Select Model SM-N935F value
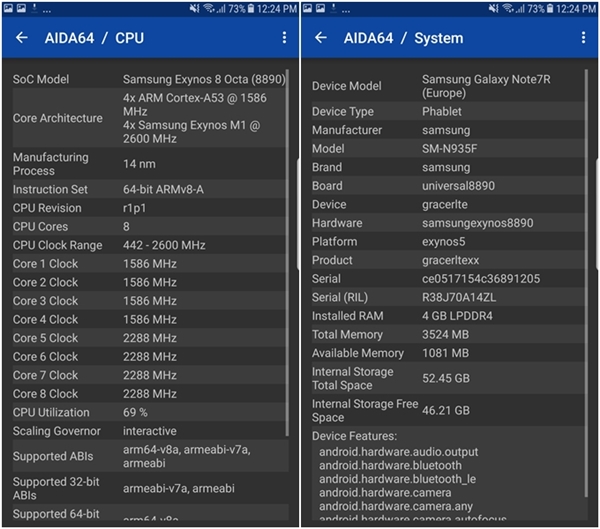 (x=450, y=149)
